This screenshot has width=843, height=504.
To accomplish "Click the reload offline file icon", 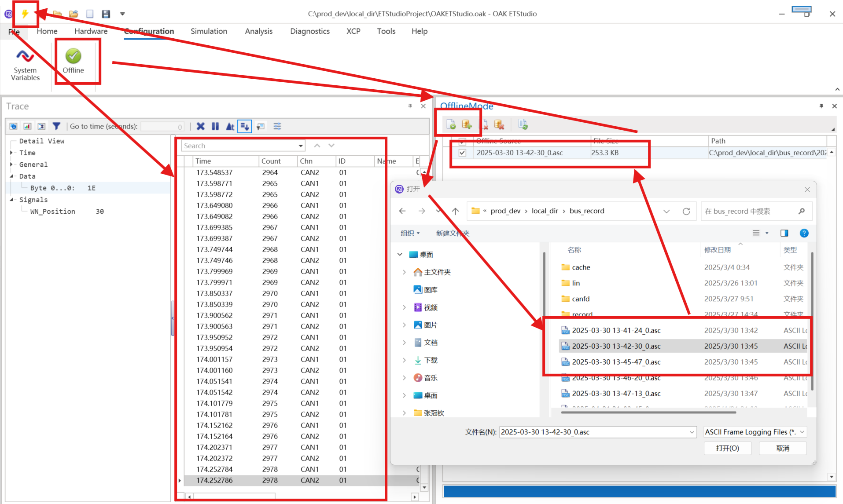I will [x=523, y=124].
